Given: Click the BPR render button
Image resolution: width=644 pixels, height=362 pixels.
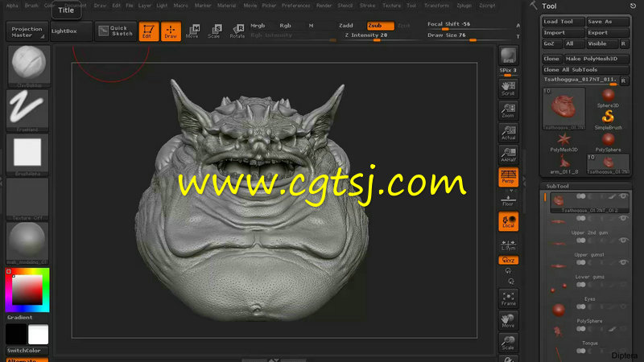Looking at the screenshot, I should (509, 56).
